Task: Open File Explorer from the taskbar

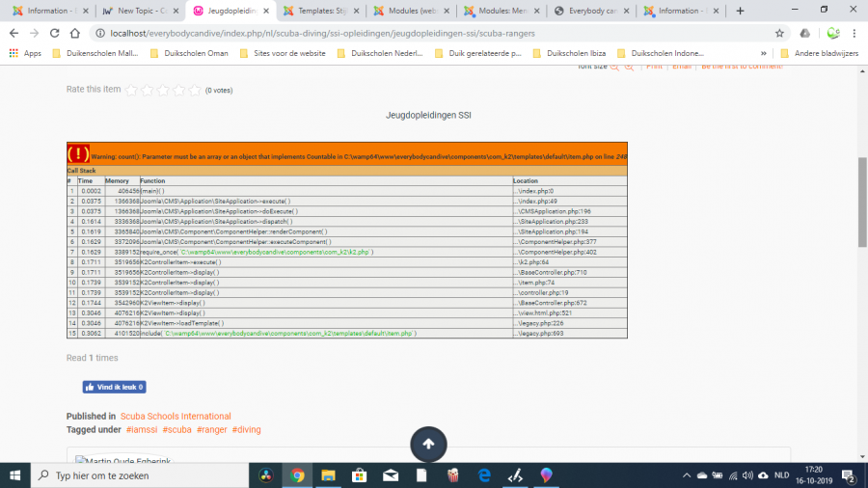Action: pyautogui.click(x=328, y=475)
